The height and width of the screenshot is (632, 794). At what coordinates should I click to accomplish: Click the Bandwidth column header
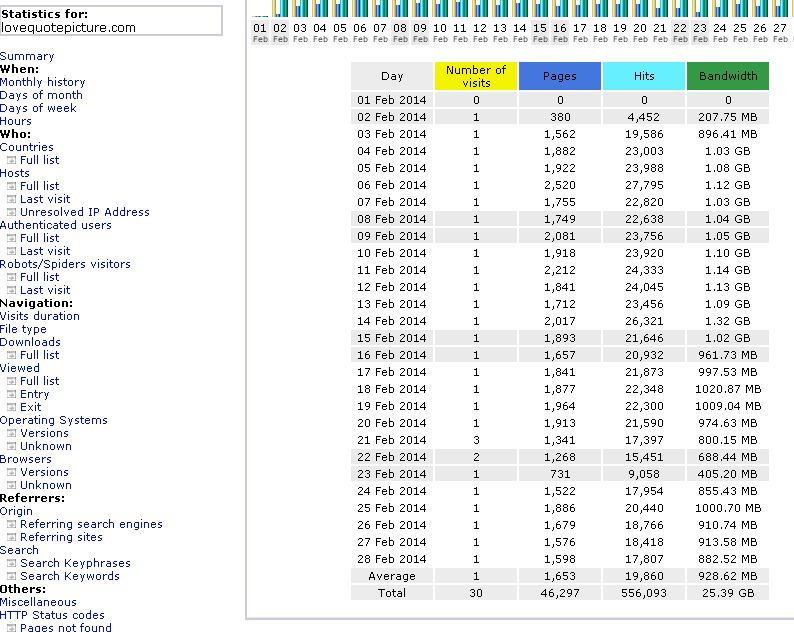[x=728, y=76]
